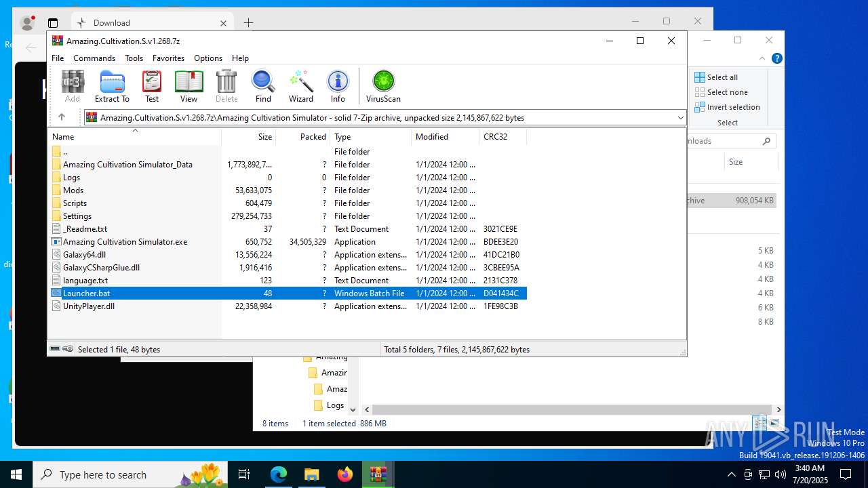This screenshot has height=488, width=868.
Task: Click Select all in Explorer ribbon
Action: click(x=716, y=77)
